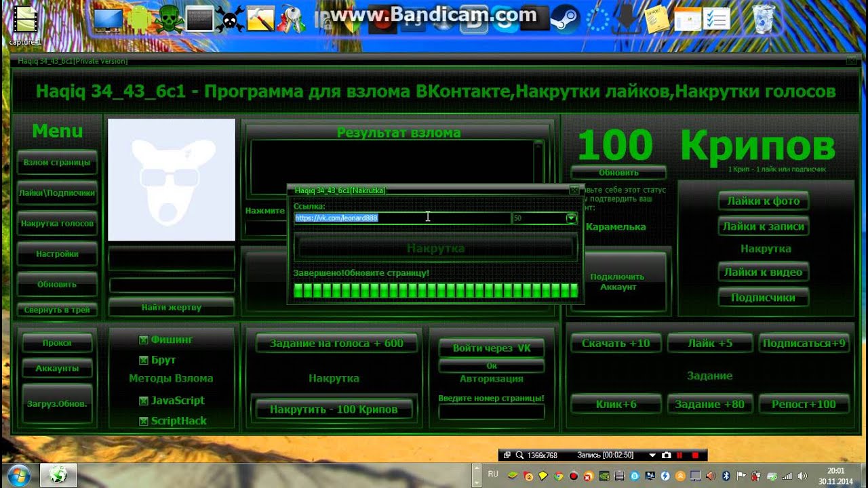Click the Bluetooth tray icon
The width and height of the screenshot is (868, 488).
pos(725,474)
